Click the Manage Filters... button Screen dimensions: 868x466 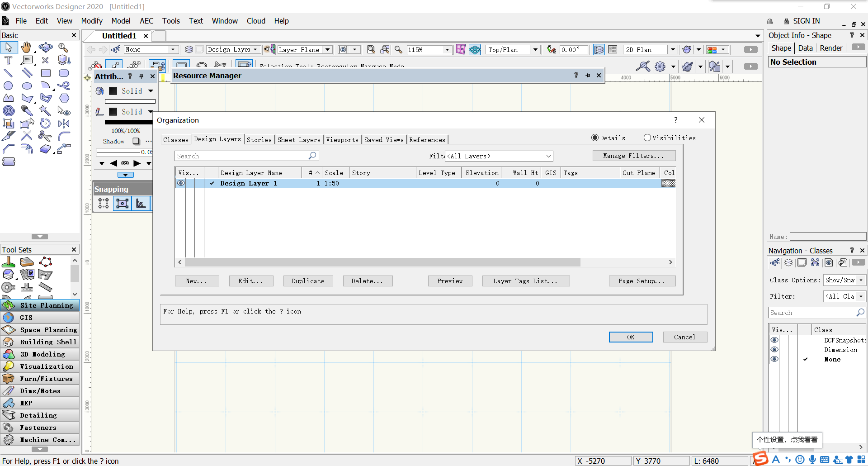point(634,156)
